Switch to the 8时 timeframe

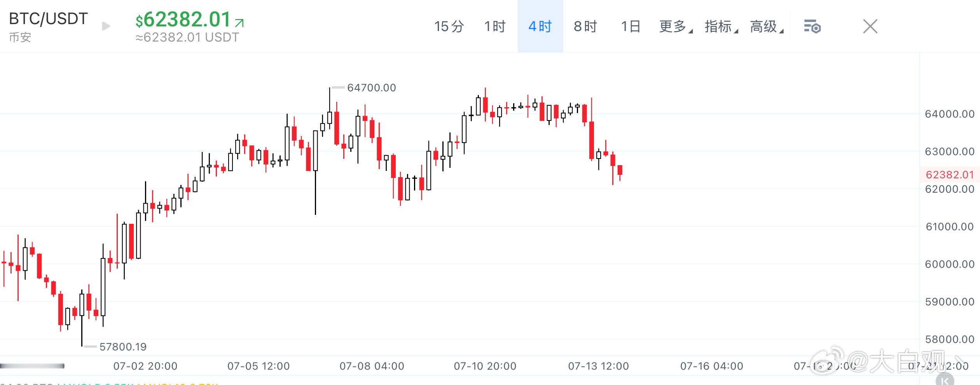click(x=585, y=26)
